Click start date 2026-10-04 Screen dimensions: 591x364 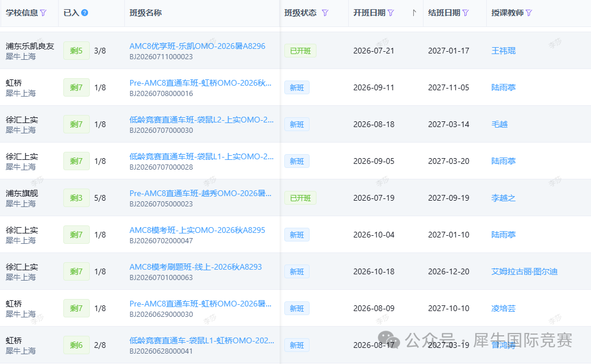tap(374, 235)
